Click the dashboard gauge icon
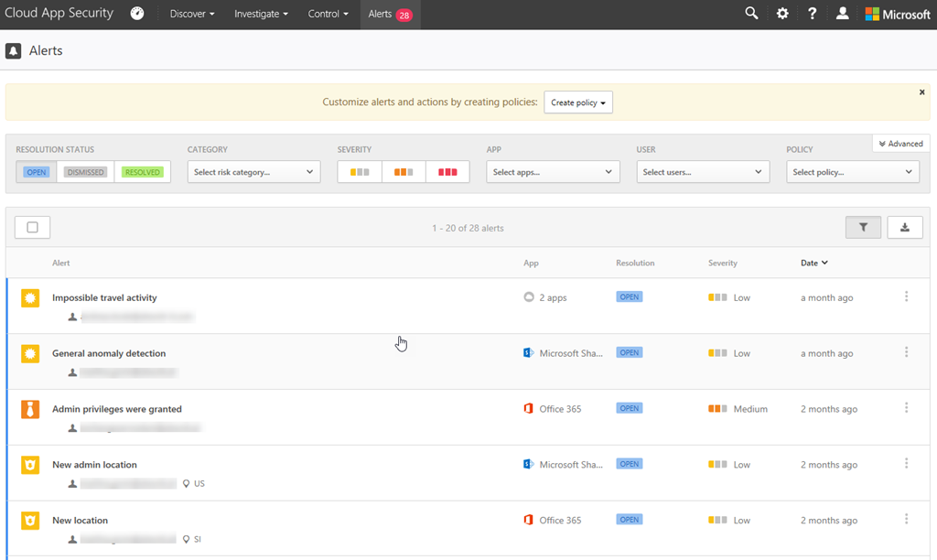This screenshot has height=560, width=937. click(x=137, y=14)
